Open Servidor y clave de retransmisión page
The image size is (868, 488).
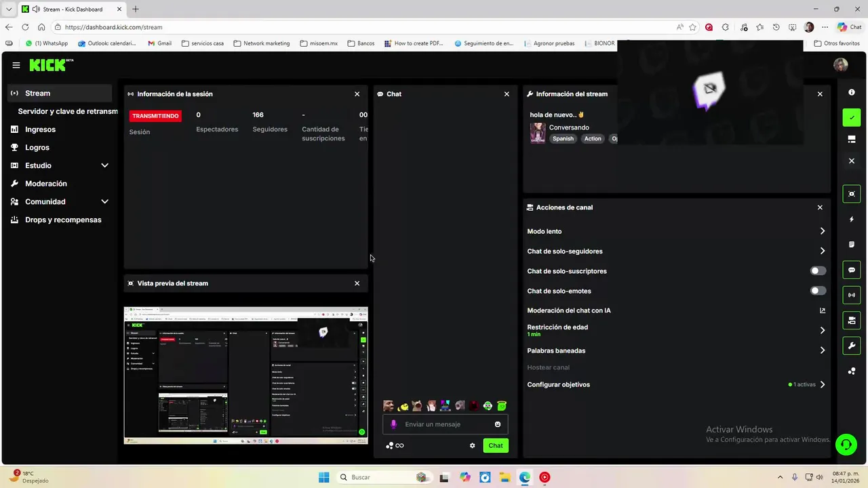(67, 111)
